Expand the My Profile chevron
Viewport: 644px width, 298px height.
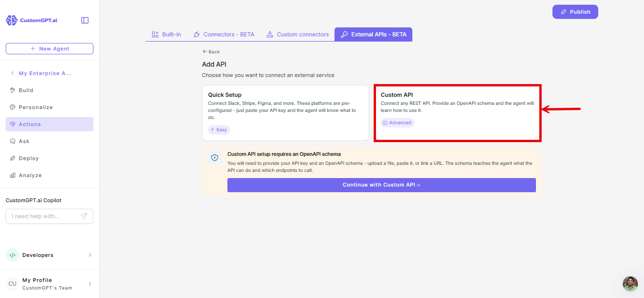click(90, 284)
